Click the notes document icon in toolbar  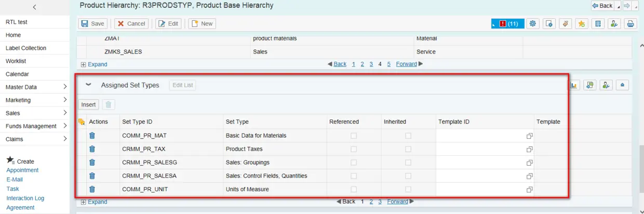(x=598, y=23)
